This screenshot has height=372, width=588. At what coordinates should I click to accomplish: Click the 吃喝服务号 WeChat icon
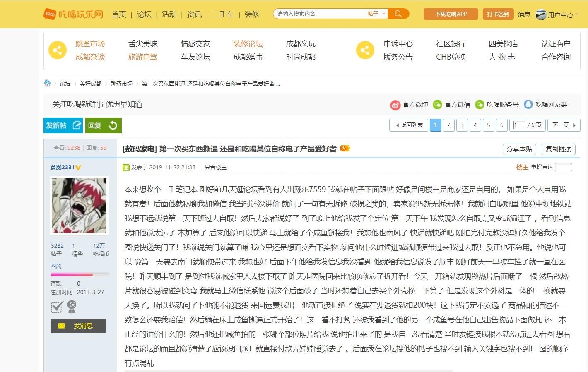(480, 105)
